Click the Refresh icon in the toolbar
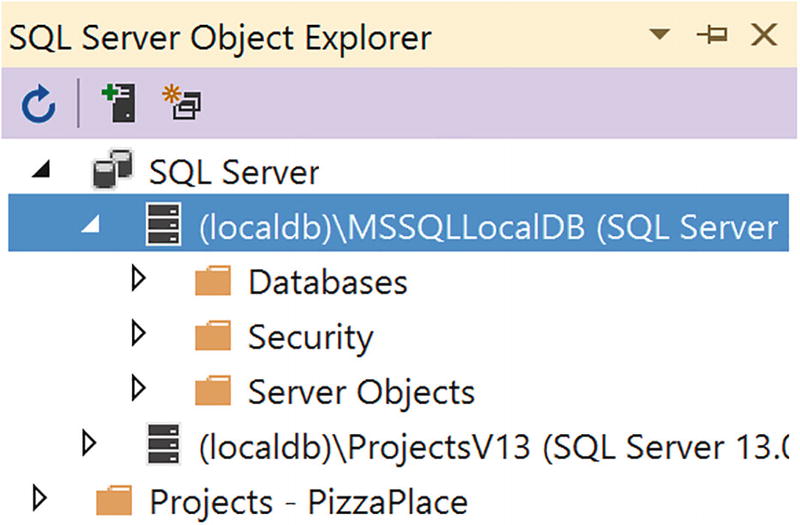 point(38,104)
